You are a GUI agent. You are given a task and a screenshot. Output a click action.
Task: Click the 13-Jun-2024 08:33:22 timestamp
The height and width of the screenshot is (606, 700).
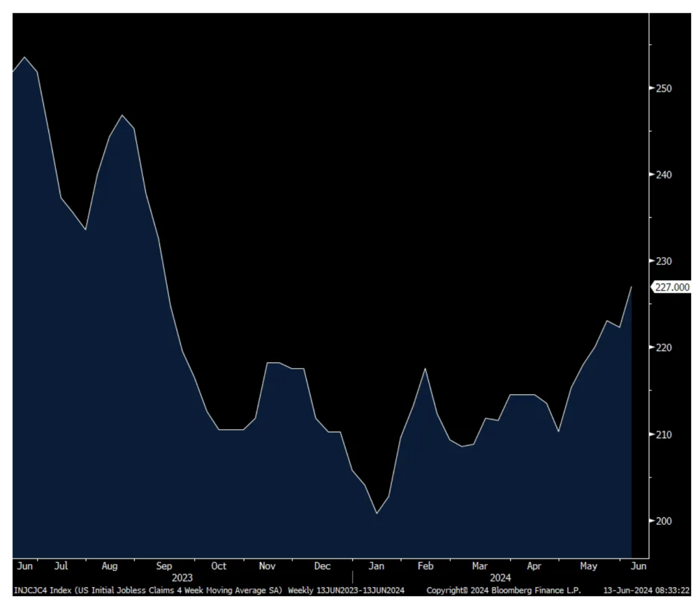(646, 590)
